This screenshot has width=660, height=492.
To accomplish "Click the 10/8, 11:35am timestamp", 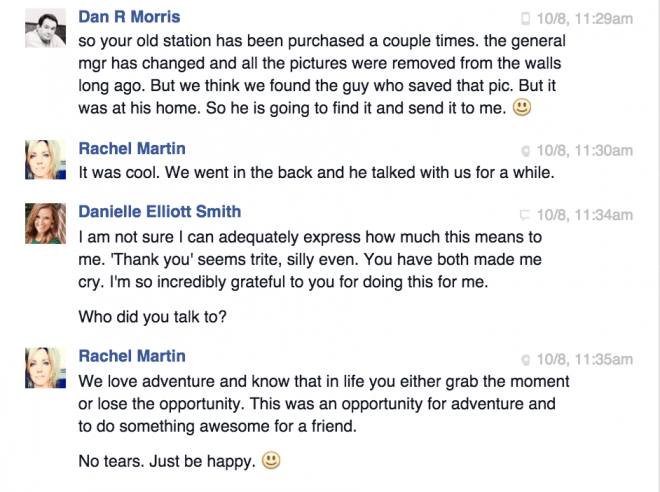I will 585,359.
